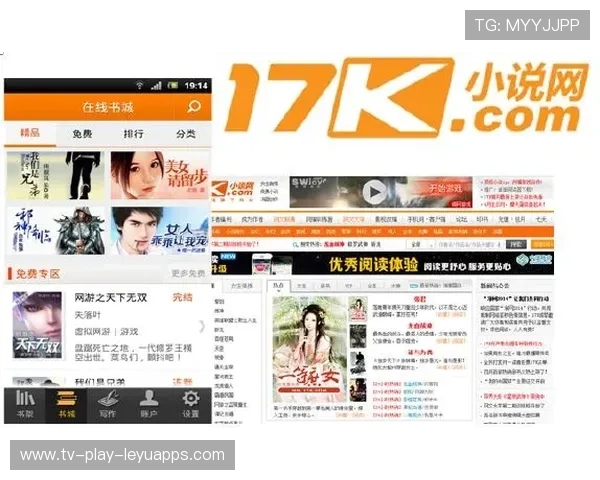The height and width of the screenshot is (480, 600).
Task: Open the 天下无双 book cover thumbnail
Action: click(37, 325)
